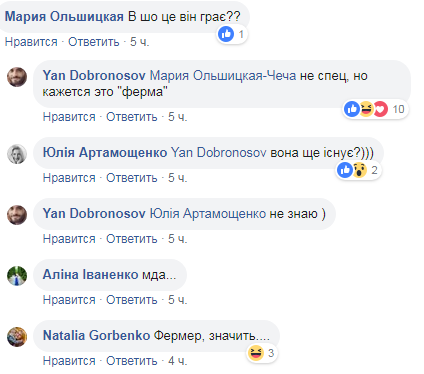Like Аліна Іваненко's "мда..." comment
The width and height of the screenshot is (424, 374).
[x=69, y=300]
